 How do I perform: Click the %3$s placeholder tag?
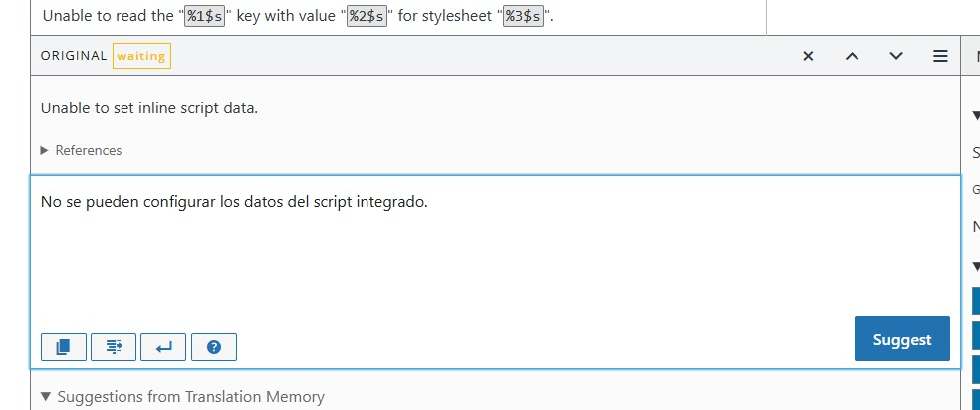point(524,16)
